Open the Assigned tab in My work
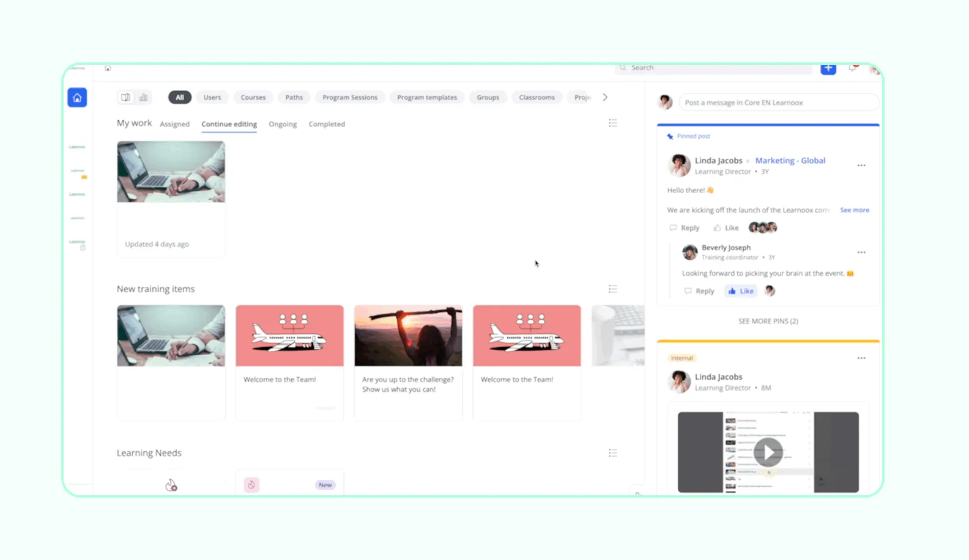Screen dimensions: 969x560 [175, 124]
